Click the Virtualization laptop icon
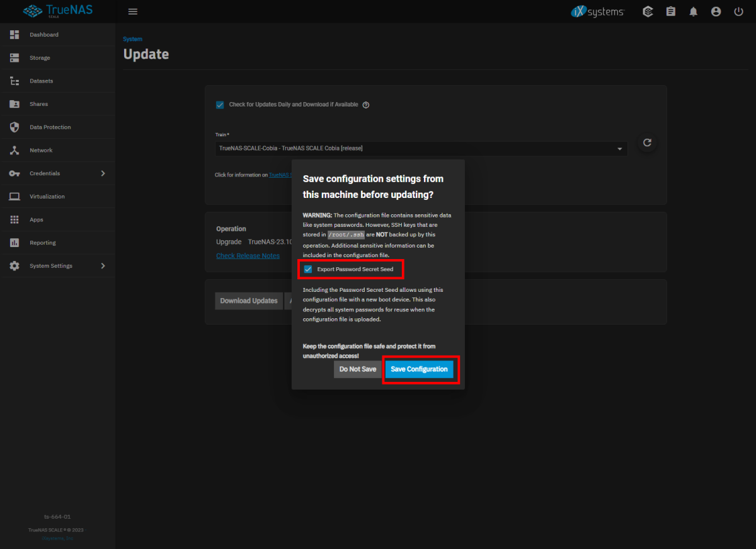This screenshot has height=549, width=756. tap(14, 197)
